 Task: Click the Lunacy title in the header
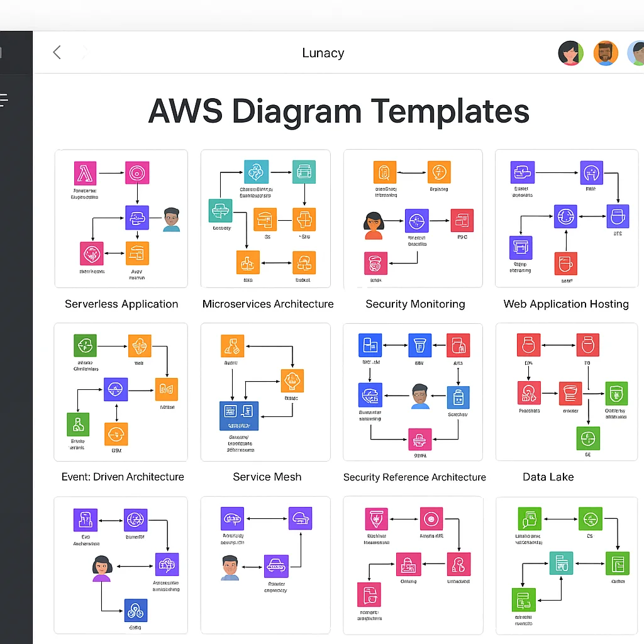[323, 53]
